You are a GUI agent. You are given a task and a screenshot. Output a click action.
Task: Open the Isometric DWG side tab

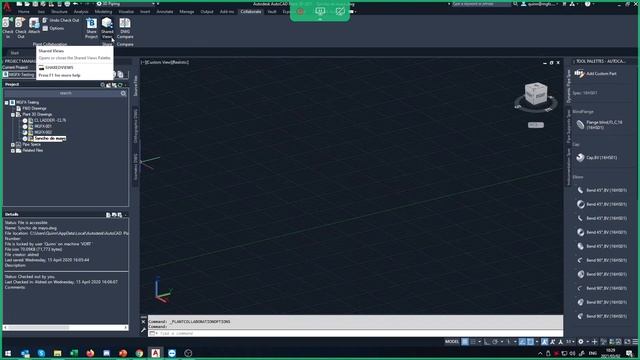point(136,166)
